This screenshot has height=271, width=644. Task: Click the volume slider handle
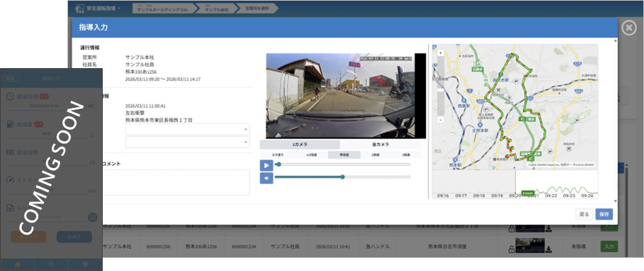click(342, 177)
